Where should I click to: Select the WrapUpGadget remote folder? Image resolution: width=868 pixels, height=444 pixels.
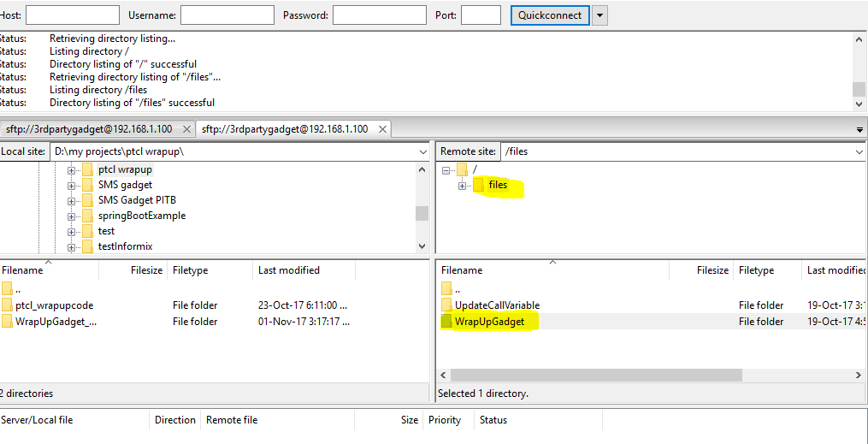point(489,322)
